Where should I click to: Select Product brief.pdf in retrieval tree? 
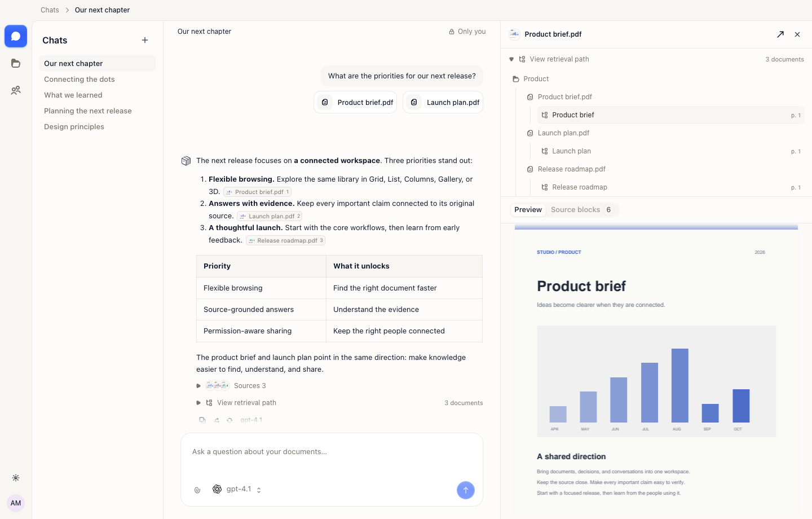coord(559,97)
